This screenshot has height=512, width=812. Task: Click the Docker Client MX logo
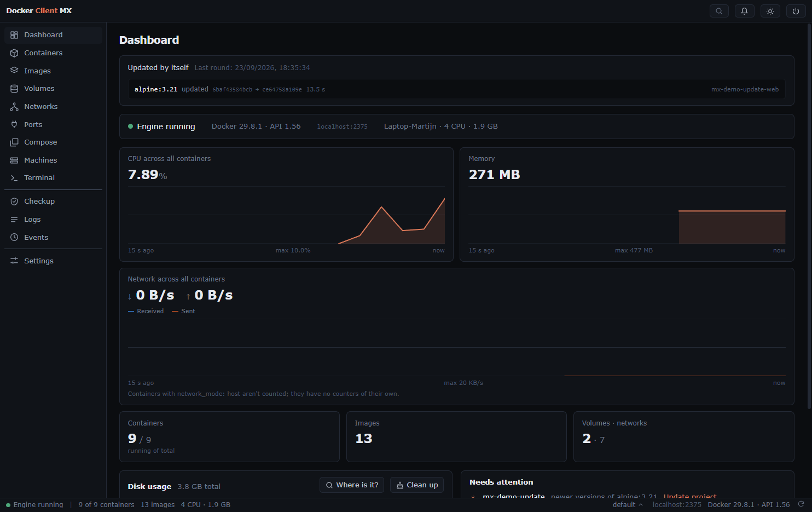click(39, 10)
